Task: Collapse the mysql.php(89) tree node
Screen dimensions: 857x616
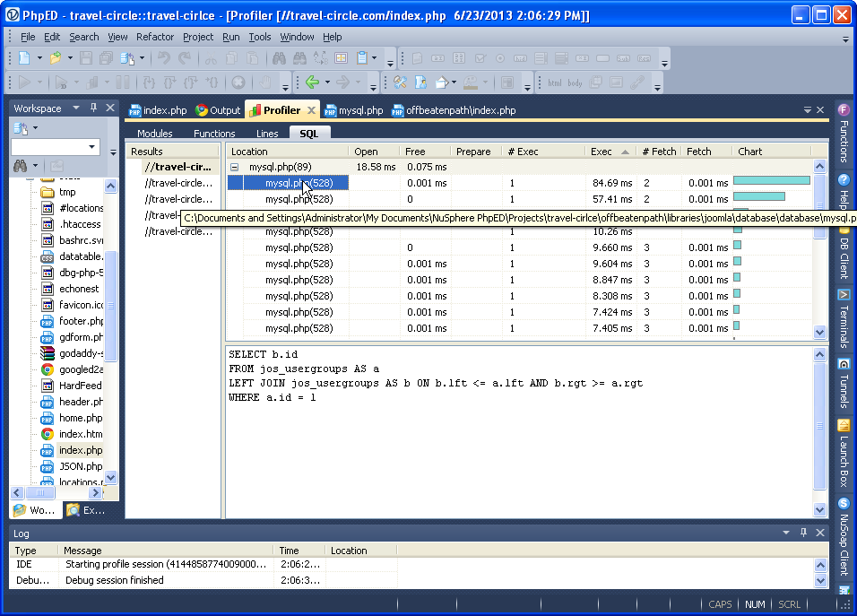Action: point(235,167)
